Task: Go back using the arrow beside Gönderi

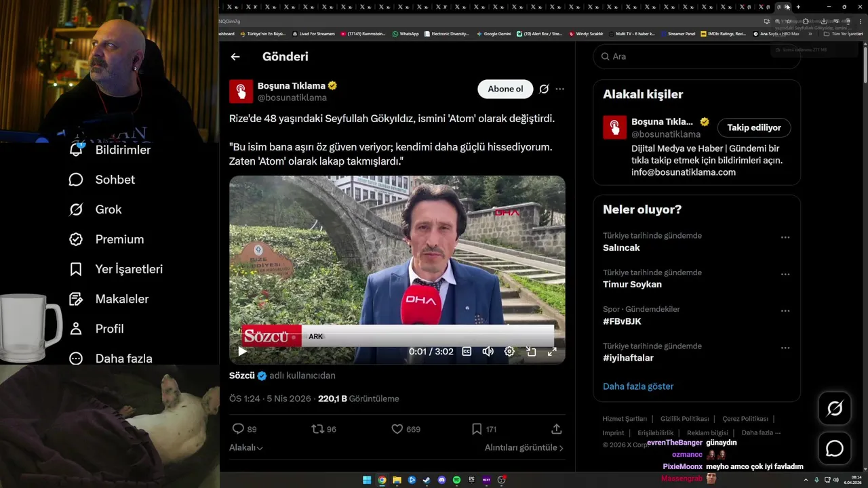Action: [x=235, y=57]
